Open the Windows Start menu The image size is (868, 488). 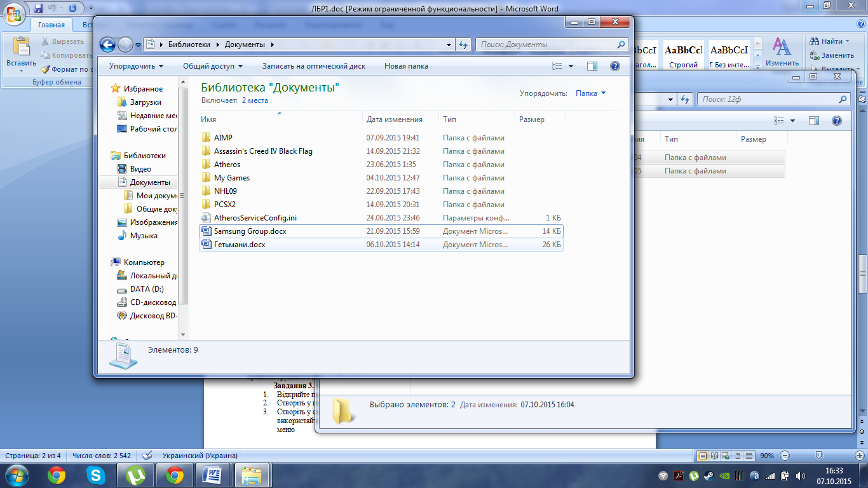click(16, 475)
